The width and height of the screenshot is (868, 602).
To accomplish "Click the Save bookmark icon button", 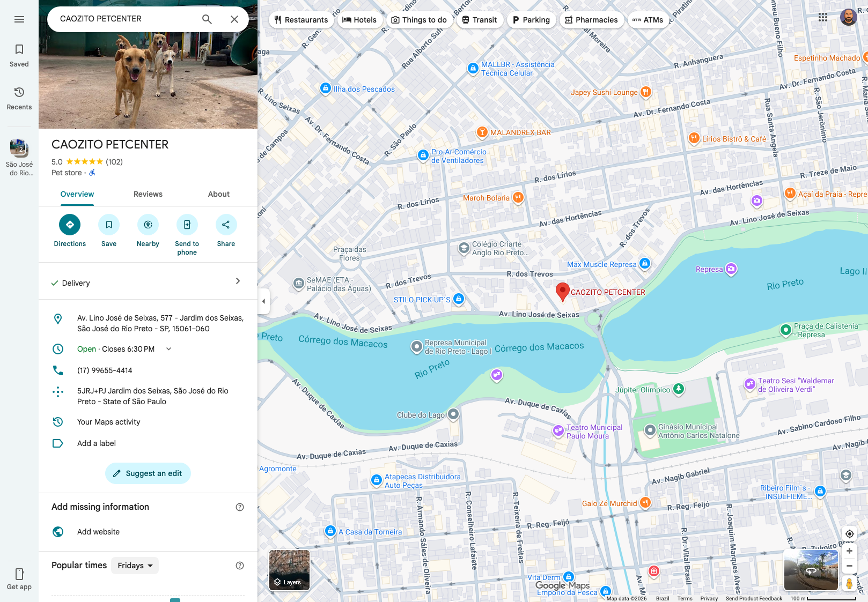I will (109, 225).
